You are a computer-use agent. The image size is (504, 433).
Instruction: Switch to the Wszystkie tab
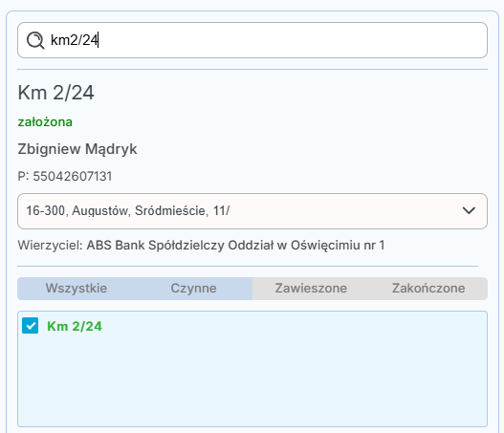[77, 288]
